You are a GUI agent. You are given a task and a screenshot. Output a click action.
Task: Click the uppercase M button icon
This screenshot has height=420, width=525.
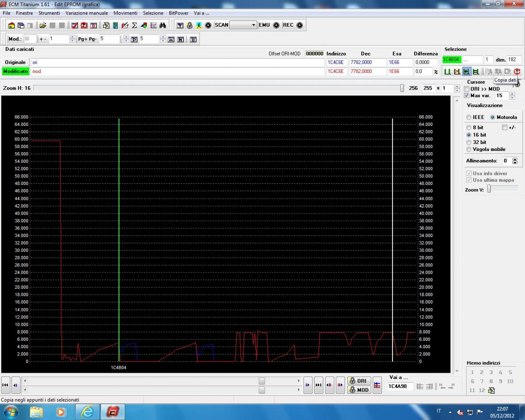point(180,39)
